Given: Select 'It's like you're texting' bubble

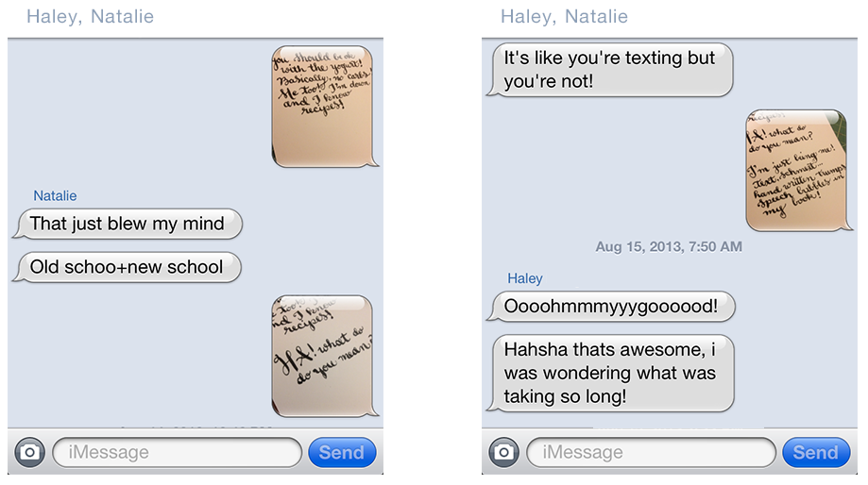Looking at the screenshot, I should pos(609,70).
